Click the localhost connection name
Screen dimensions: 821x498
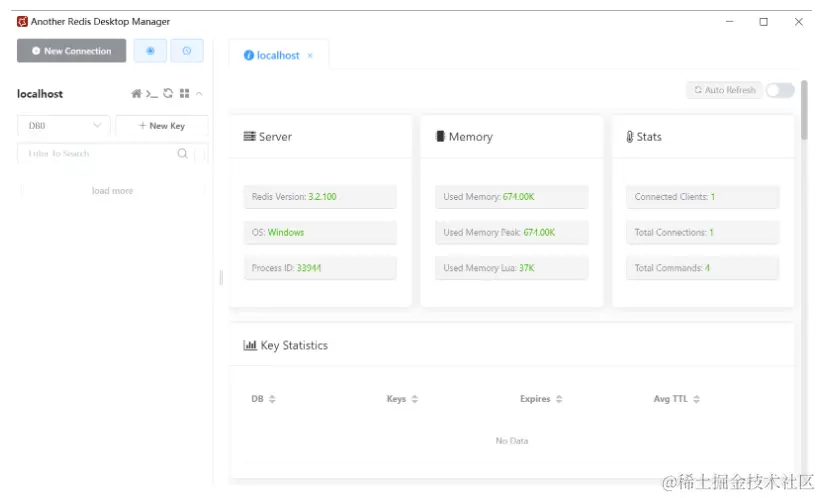(x=40, y=94)
